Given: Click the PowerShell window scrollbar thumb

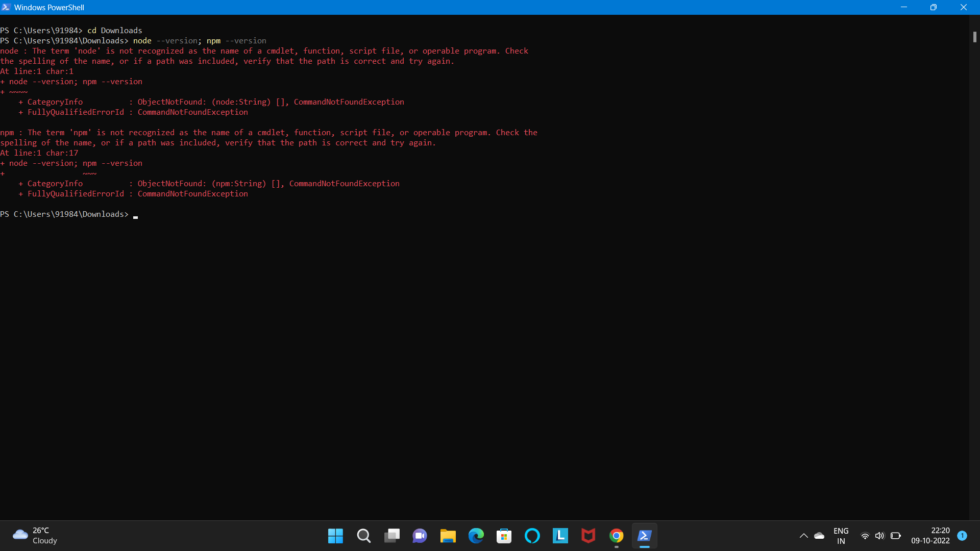Looking at the screenshot, I should click(974, 37).
